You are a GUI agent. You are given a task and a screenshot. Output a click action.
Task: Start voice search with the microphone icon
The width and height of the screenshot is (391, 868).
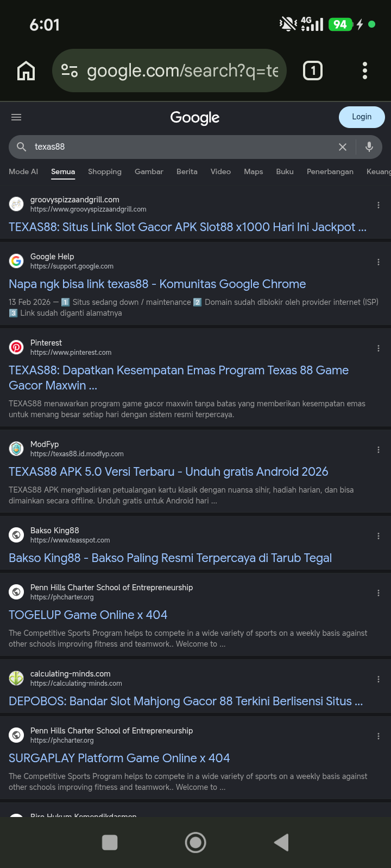pyautogui.click(x=369, y=147)
